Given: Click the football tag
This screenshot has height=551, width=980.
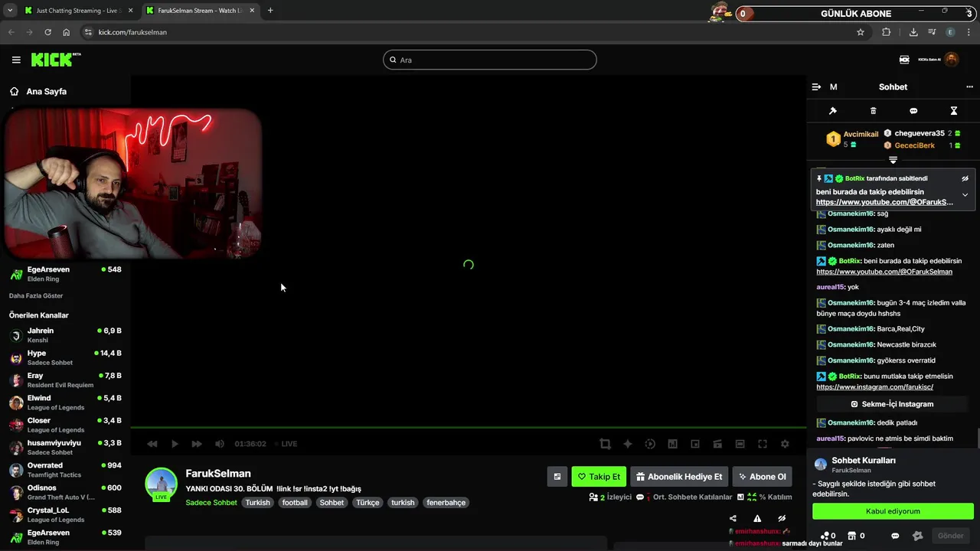Looking at the screenshot, I should (x=295, y=503).
